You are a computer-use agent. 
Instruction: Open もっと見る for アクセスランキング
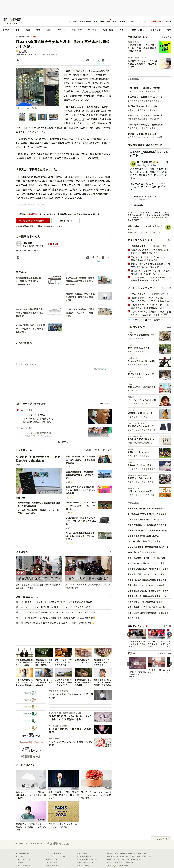click(x=166, y=240)
